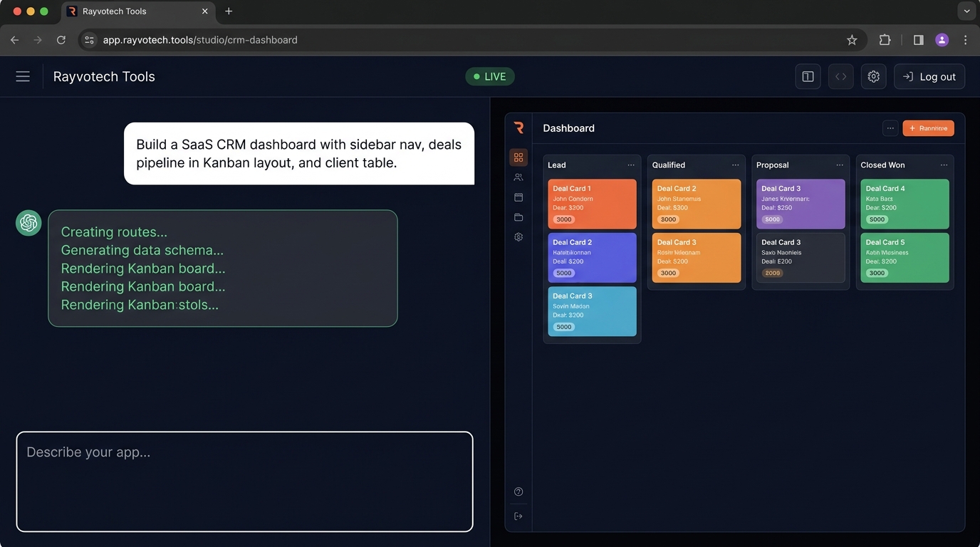Open the Lead column options menu

click(x=631, y=165)
